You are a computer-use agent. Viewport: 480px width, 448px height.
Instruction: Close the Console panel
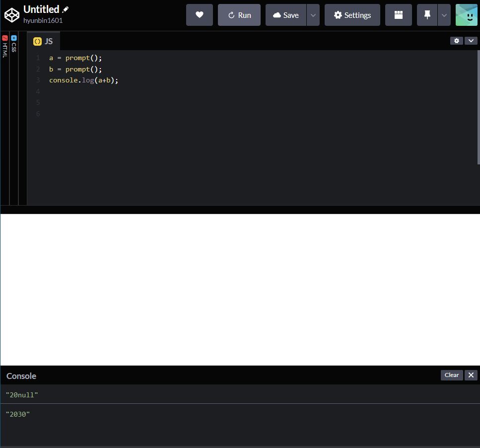tap(471, 375)
